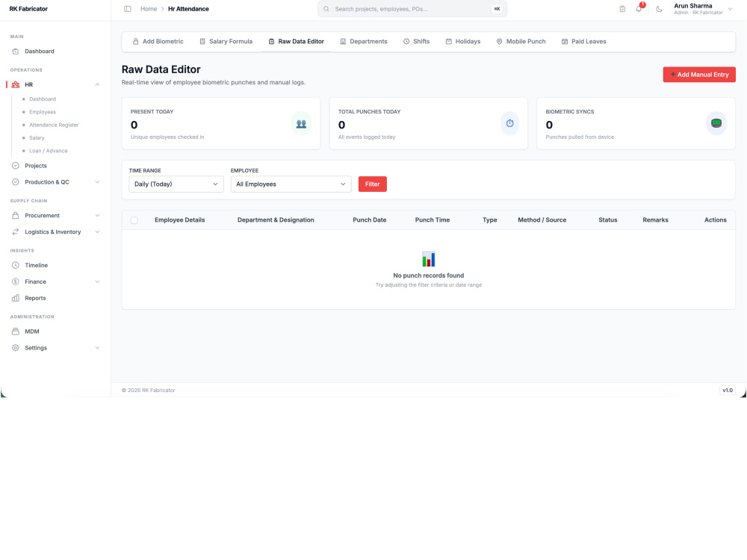Open Employees sub-item

pyautogui.click(x=43, y=112)
